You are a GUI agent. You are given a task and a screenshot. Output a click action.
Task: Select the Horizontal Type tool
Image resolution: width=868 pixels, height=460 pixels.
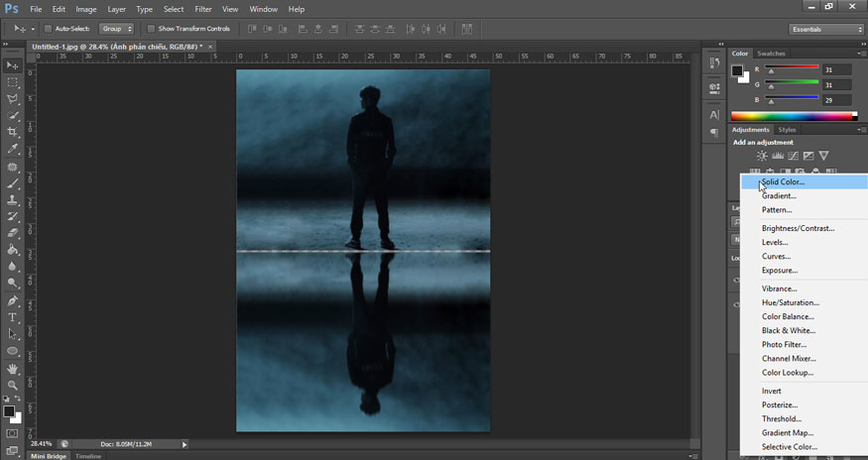pyautogui.click(x=12, y=318)
